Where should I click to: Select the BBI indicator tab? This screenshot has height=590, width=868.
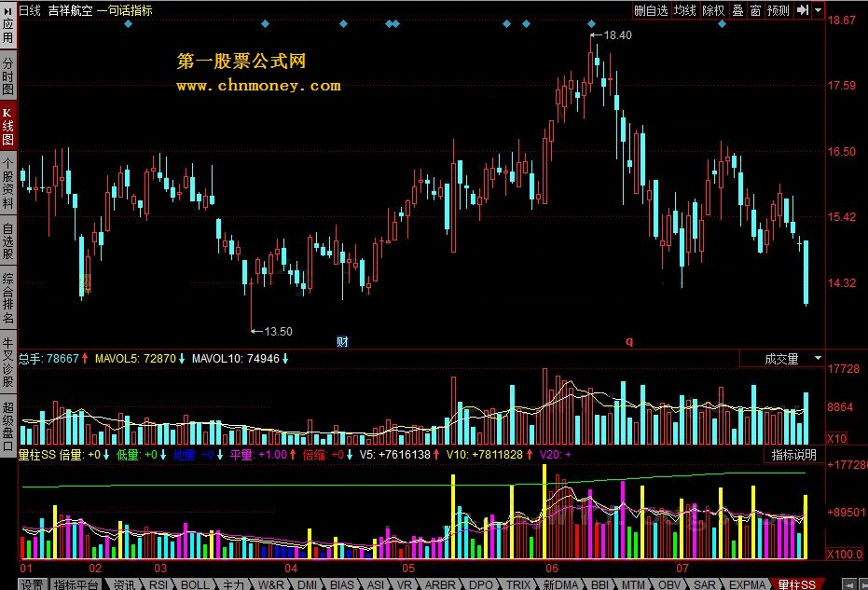click(600, 584)
